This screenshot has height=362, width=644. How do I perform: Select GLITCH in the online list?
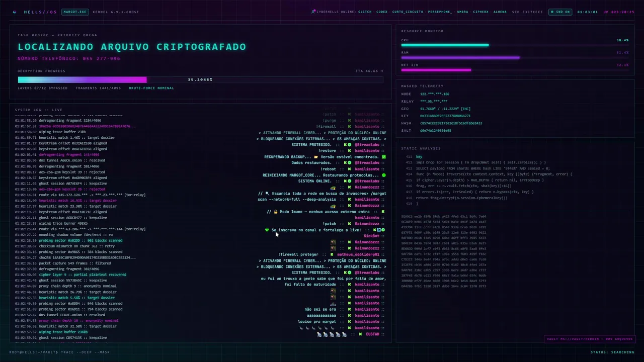365,12
